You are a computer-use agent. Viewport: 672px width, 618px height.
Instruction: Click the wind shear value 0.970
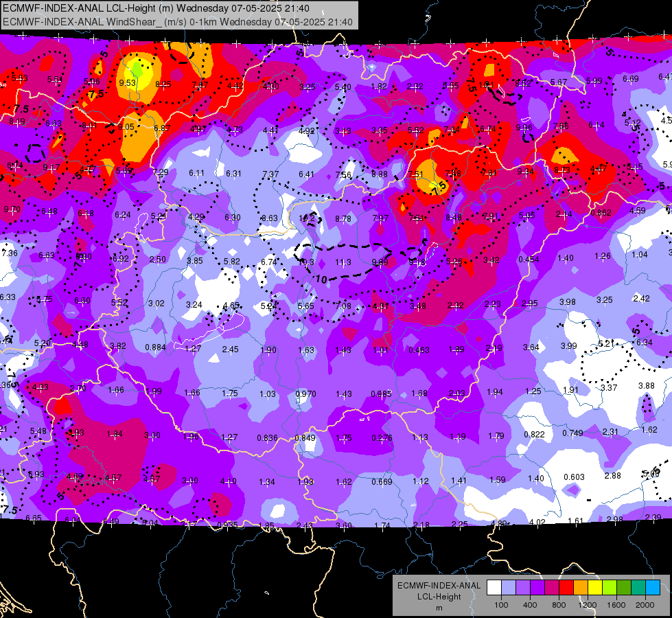coord(305,393)
